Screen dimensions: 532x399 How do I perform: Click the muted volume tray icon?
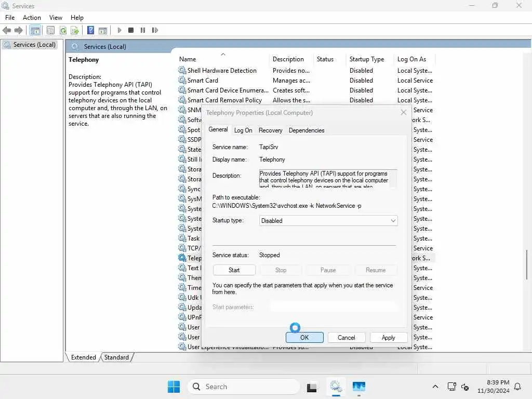(x=465, y=387)
